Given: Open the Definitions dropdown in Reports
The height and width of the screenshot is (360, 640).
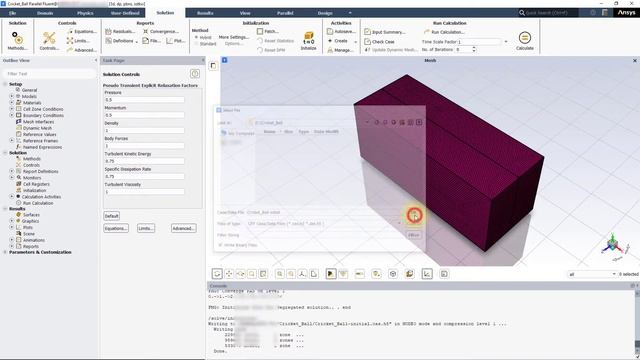Looking at the screenshot, I should [122, 41].
